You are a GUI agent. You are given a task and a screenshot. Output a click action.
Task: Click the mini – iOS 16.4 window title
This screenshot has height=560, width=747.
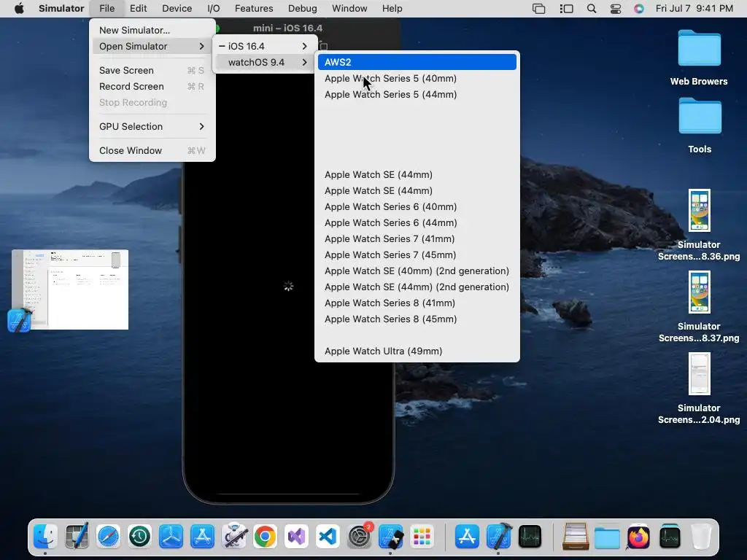(x=287, y=28)
